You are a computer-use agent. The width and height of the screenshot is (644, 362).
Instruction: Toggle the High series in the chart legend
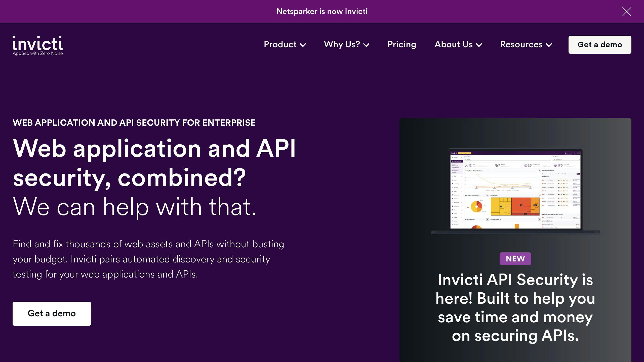pos(492,191)
